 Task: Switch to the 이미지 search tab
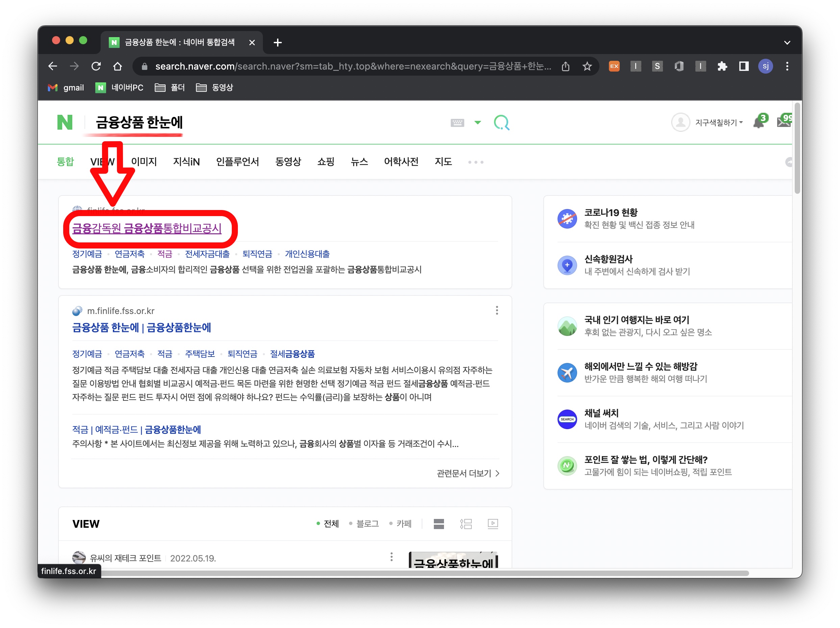click(x=144, y=162)
